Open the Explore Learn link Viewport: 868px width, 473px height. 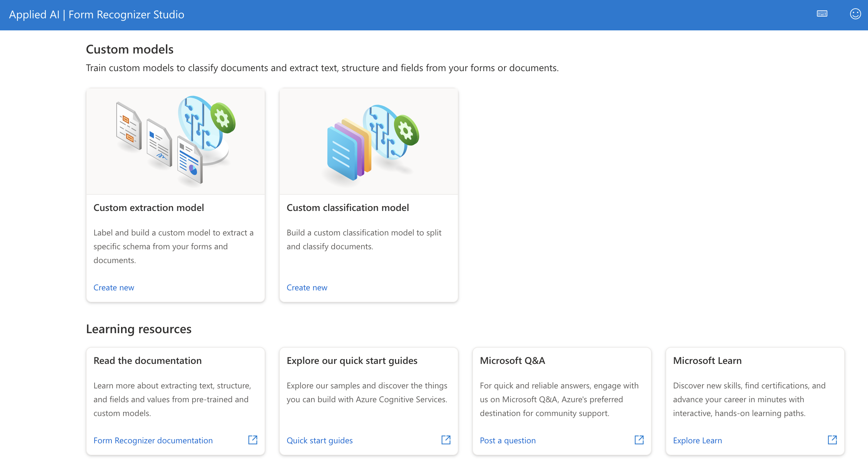point(698,441)
